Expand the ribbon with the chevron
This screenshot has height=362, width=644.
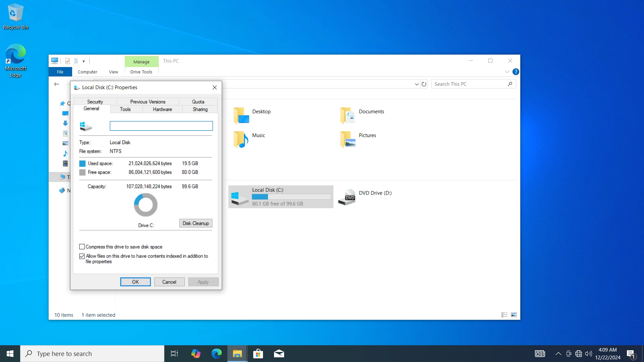[507, 72]
